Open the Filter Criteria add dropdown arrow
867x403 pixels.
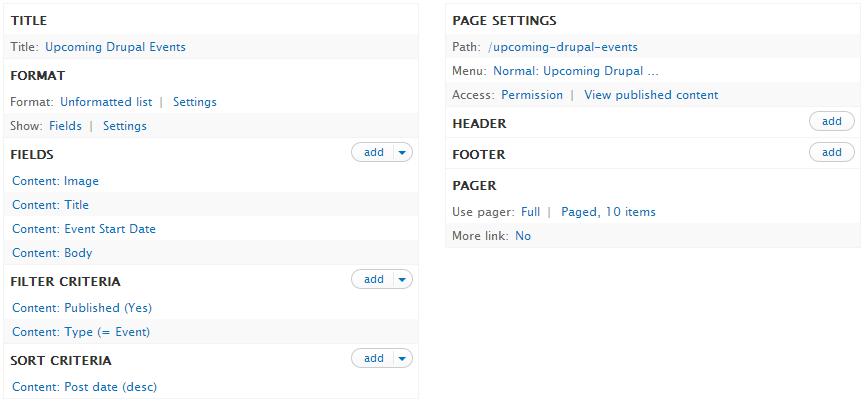coord(403,280)
